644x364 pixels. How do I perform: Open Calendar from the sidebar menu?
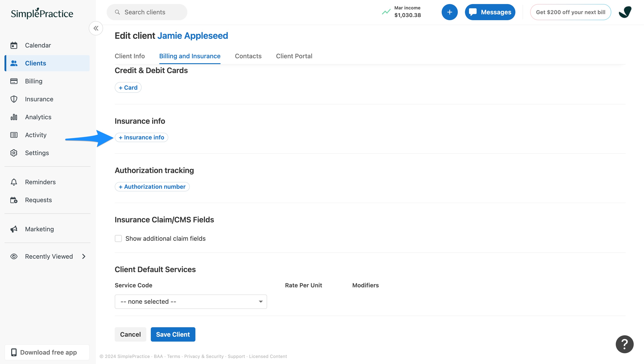pos(47,45)
